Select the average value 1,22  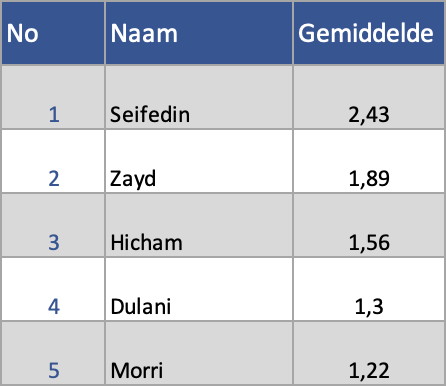369,370
